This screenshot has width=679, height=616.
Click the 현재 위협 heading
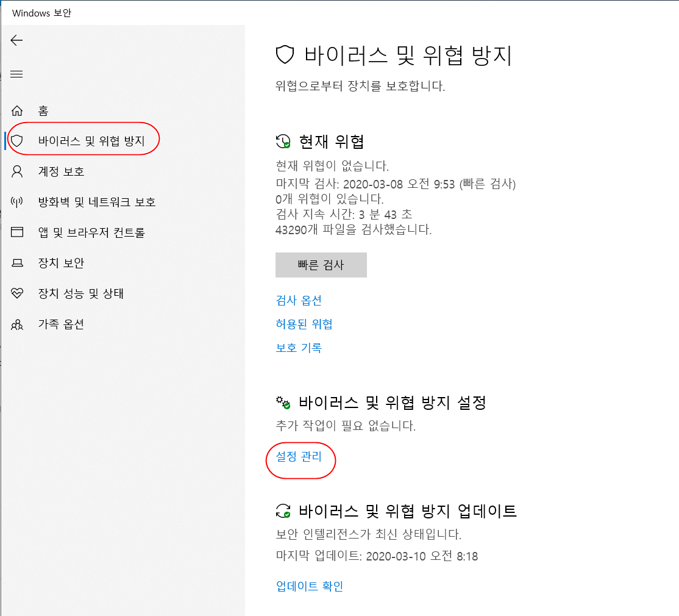(x=332, y=141)
